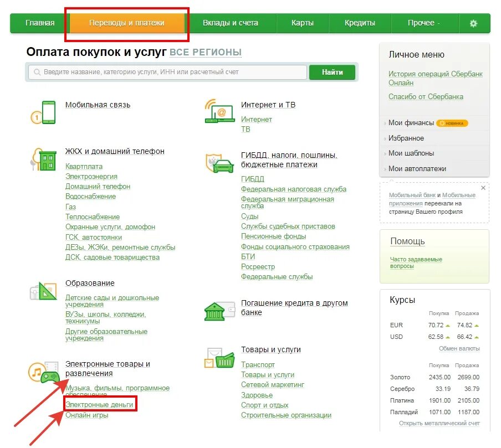
Task: Click the Транспорт link
Action: 258,365
